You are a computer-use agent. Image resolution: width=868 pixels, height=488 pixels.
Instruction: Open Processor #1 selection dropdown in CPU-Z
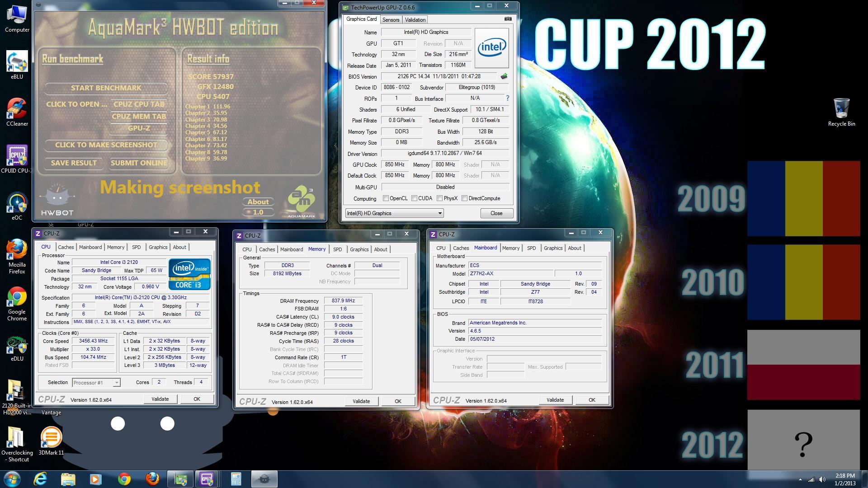[96, 383]
